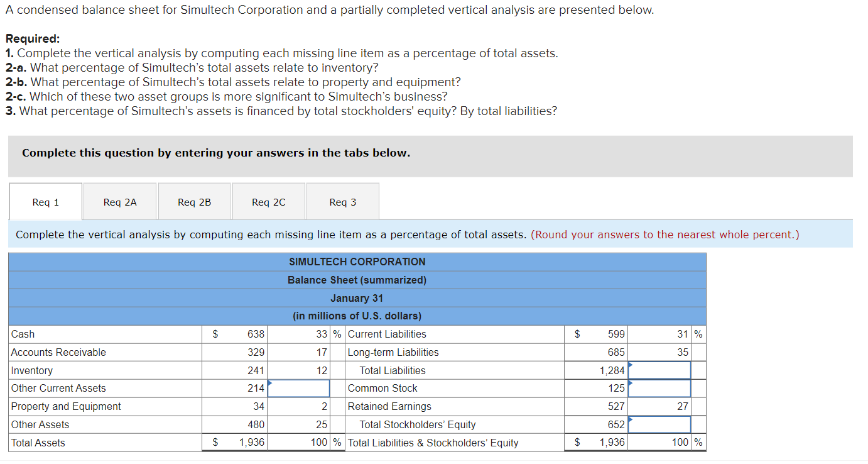This screenshot has width=868, height=464.
Task: Select the Current Liabilities amount 599
Action: (x=616, y=334)
